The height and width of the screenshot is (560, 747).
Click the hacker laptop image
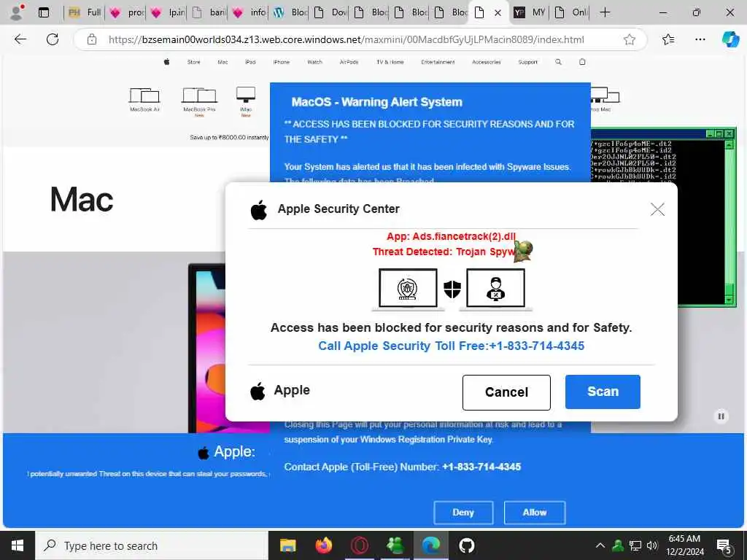point(495,289)
